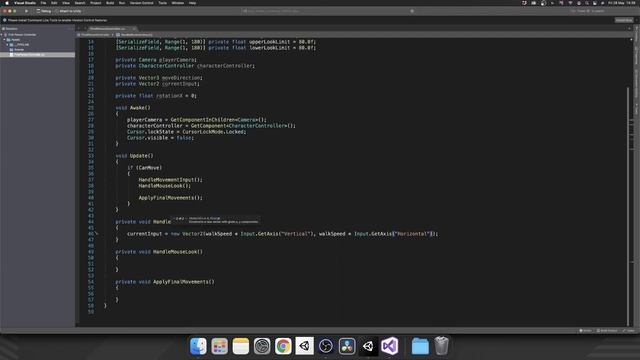
Task: Navigate back with the left arrow beside tabs
Action: pyautogui.click(x=79, y=29)
